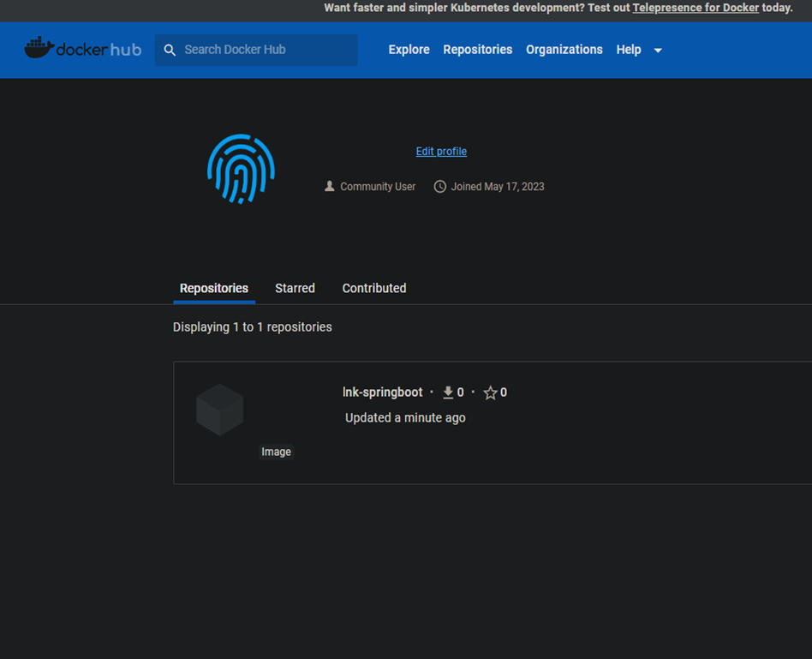The height and width of the screenshot is (659, 812).
Task: Click 'Displaying 1 to 1 repositories' text
Action: click(252, 327)
